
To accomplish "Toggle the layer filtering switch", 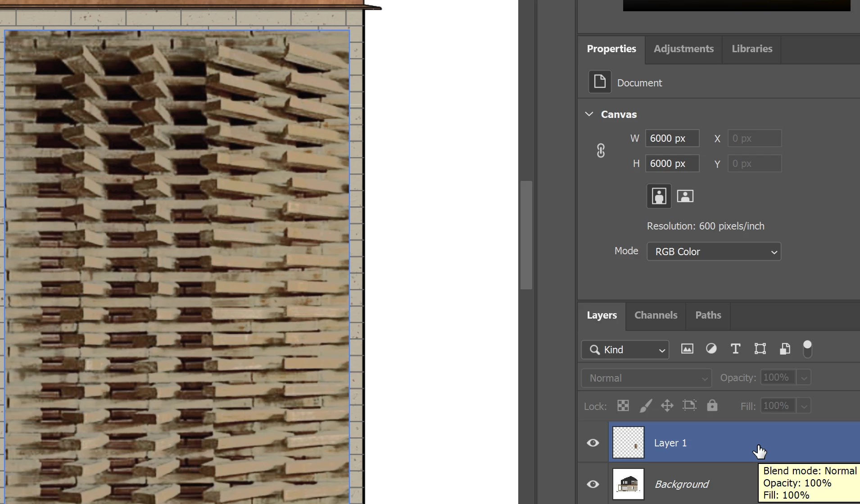I will coord(807,349).
